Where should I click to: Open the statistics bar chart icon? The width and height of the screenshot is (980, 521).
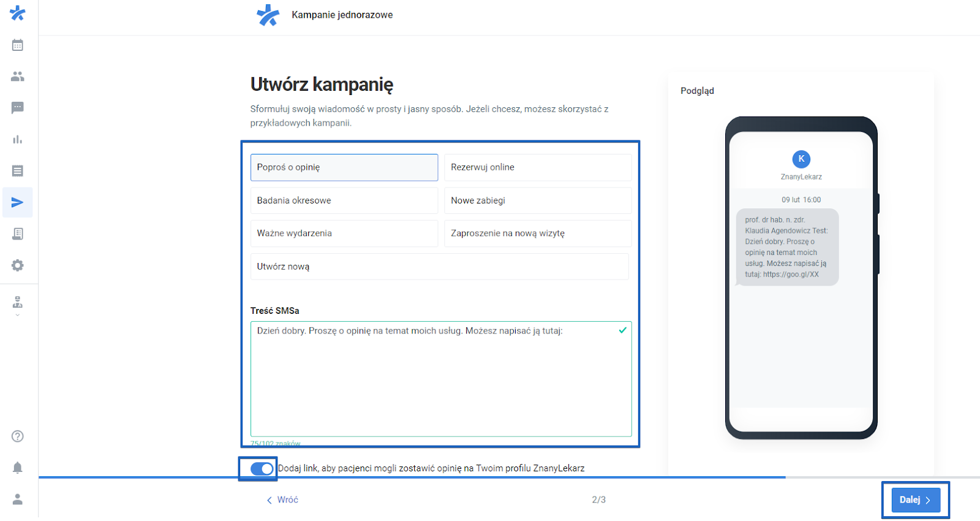[18, 140]
